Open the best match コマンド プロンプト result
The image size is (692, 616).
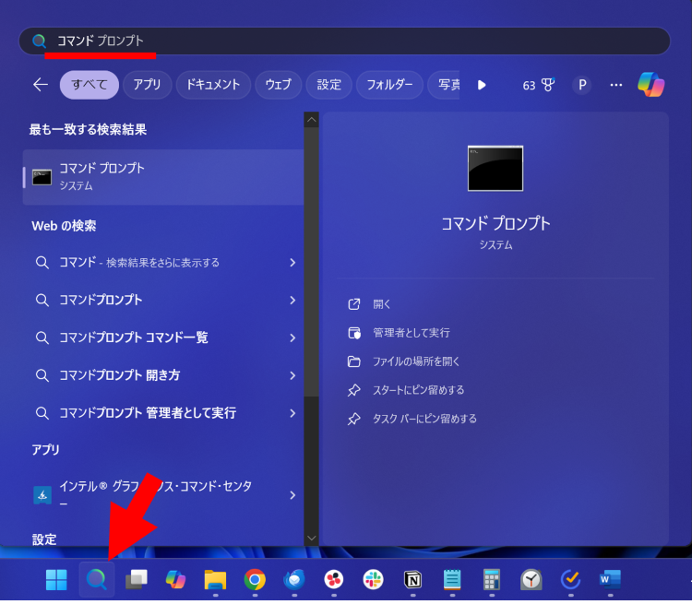click(x=163, y=177)
